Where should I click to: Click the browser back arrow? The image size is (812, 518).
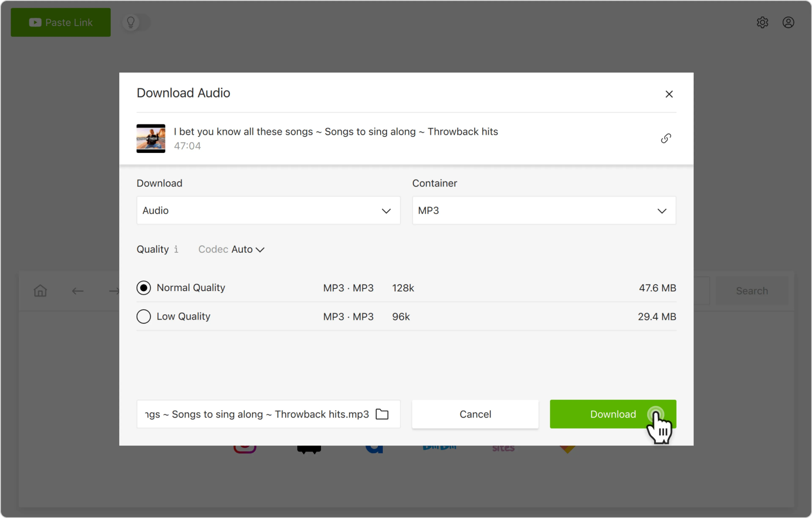[78, 291]
